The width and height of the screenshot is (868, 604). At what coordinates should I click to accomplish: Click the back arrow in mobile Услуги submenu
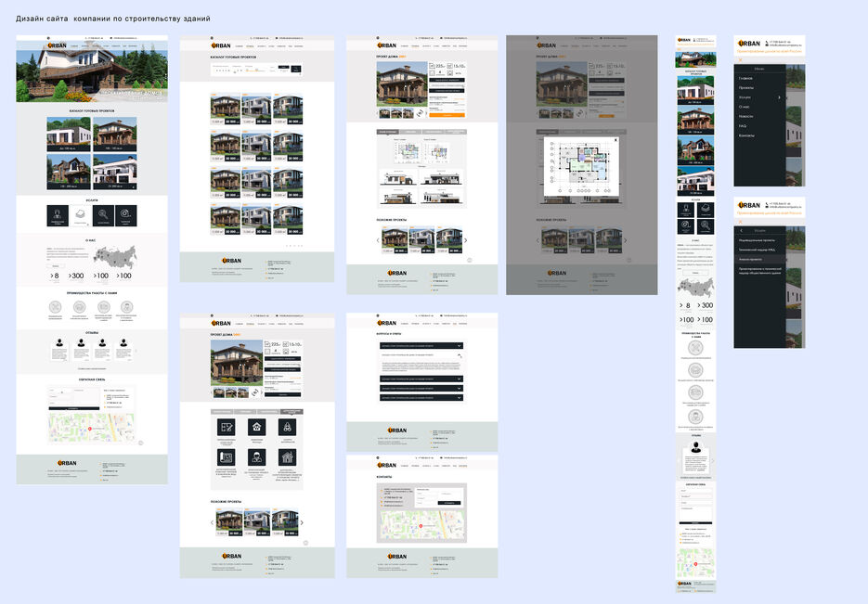tap(741, 230)
